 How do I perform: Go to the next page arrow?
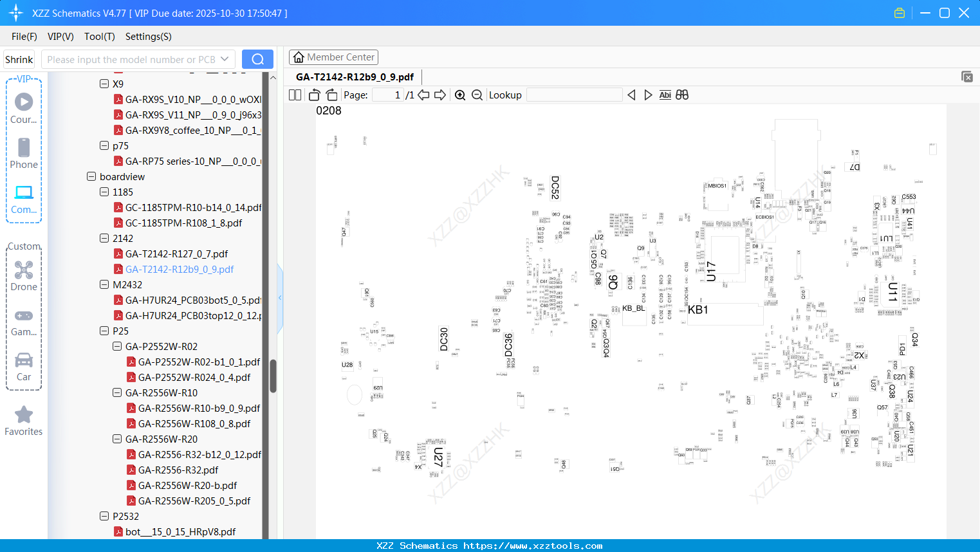click(440, 95)
